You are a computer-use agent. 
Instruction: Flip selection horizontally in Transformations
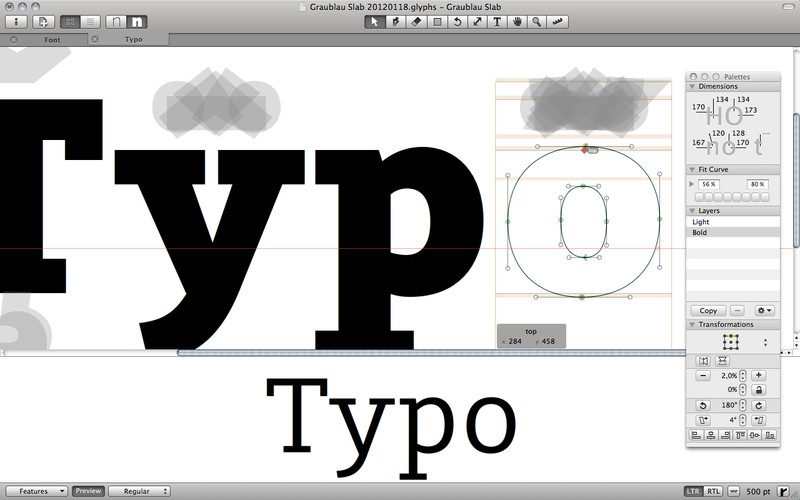click(703, 360)
